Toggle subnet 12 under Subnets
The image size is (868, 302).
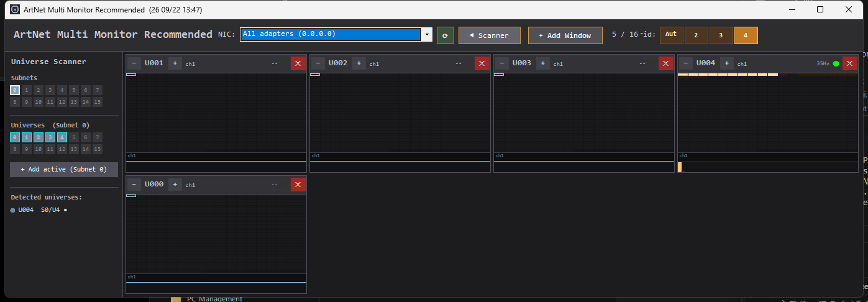click(62, 102)
